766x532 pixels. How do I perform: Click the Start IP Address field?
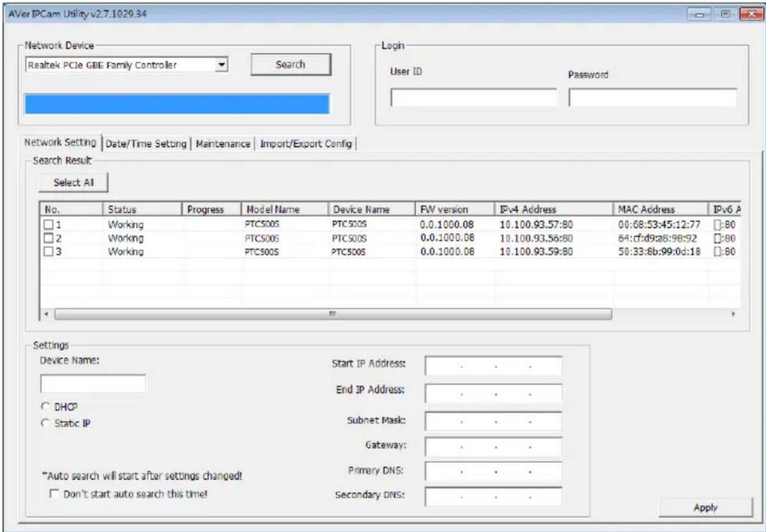pos(493,366)
